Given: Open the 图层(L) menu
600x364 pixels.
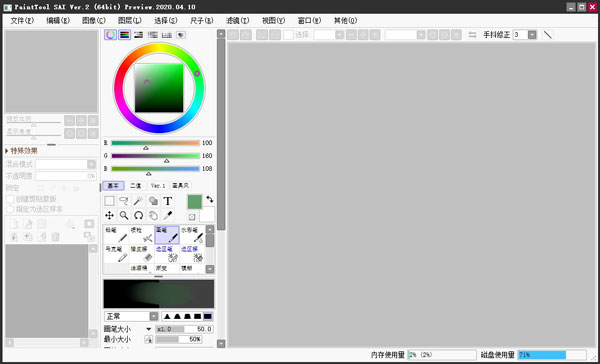Looking at the screenshot, I should pyautogui.click(x=130, y=21).
